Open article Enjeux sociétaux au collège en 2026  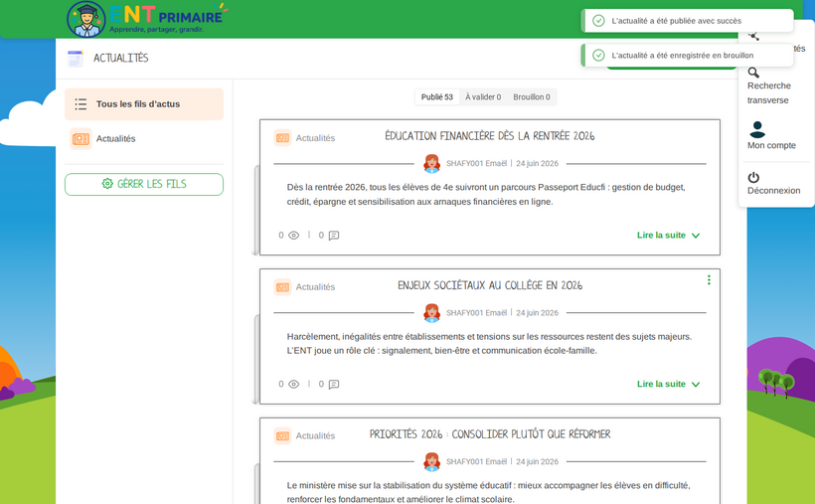pyautogui.click(x=490, y=285)
